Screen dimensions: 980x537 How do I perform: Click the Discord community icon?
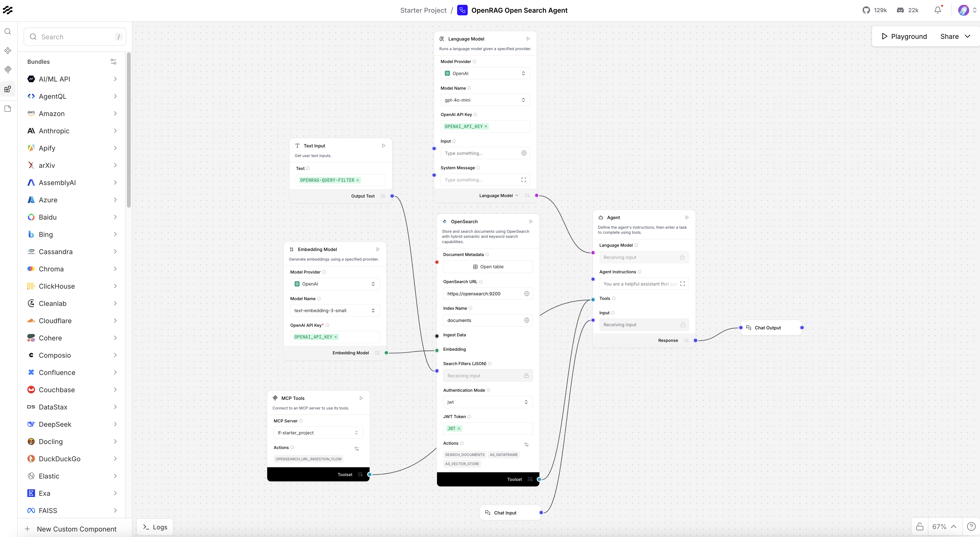pos(900,10)
